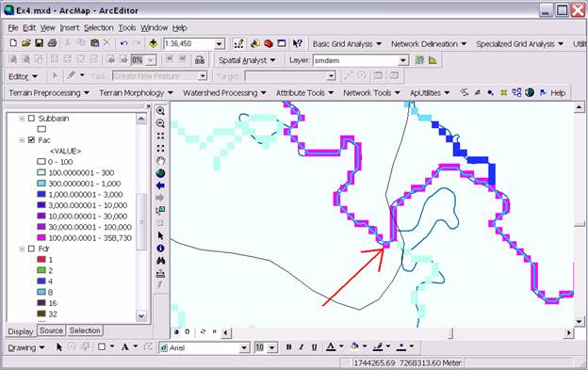Click the Full Extent globe icon
This screenshot has width=588, height=370.
click(160, 173)
